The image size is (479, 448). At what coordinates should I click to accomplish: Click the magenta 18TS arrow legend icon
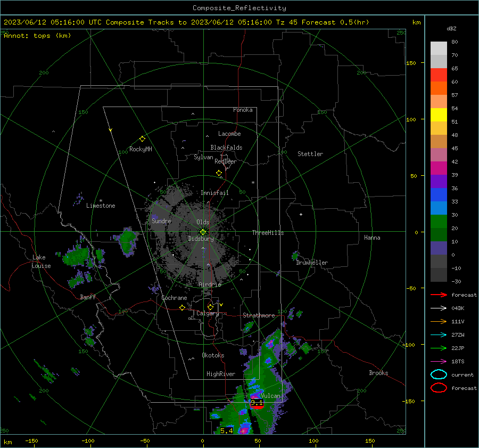[x=439, y=362]
